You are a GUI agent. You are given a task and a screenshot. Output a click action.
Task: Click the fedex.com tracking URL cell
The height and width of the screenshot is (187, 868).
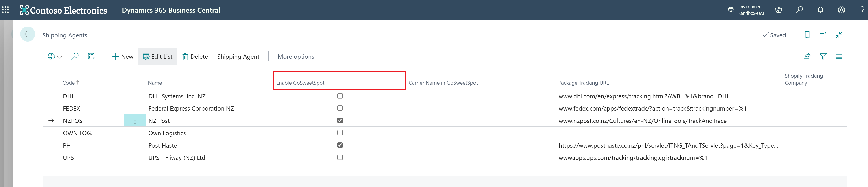coord(669,108)
